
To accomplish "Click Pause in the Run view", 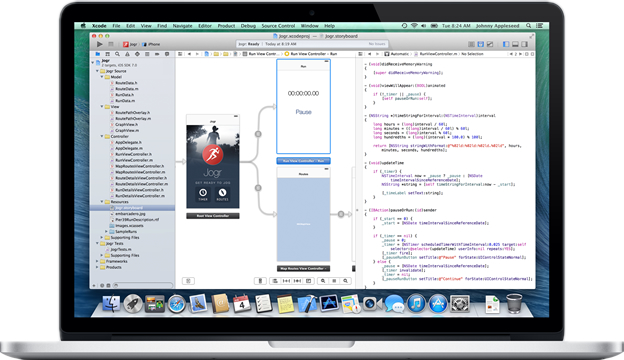I will [304, 112].
